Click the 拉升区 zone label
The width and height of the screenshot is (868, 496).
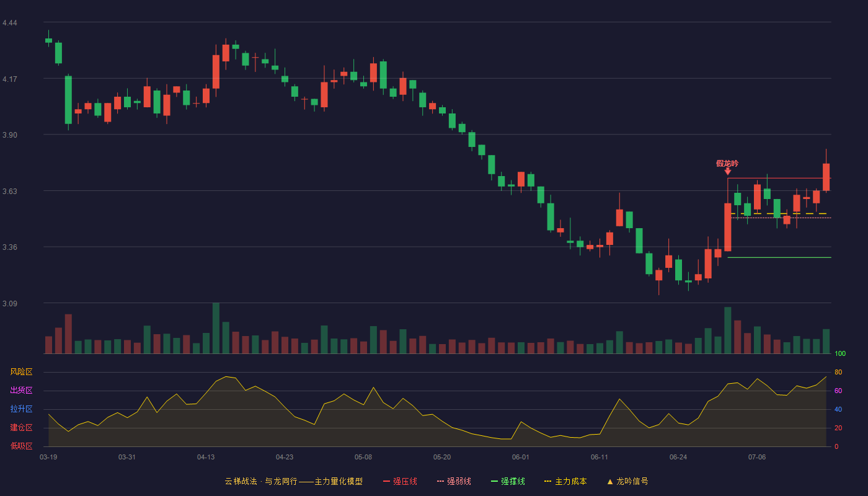pos(21,409)
